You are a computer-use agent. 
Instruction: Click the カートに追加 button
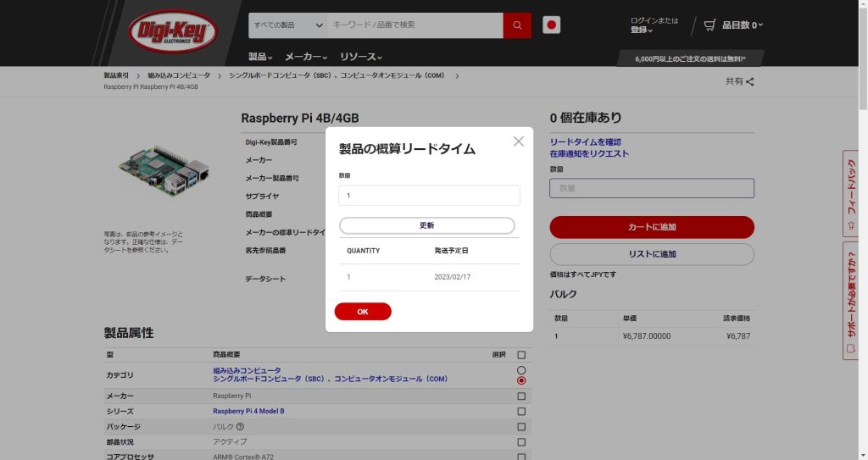click(x=652, y=227)
